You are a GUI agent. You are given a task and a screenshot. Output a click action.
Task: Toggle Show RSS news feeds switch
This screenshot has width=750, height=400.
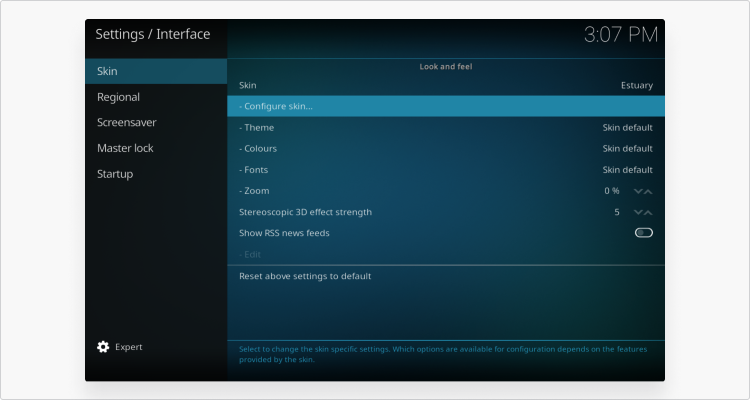point(643,233)
